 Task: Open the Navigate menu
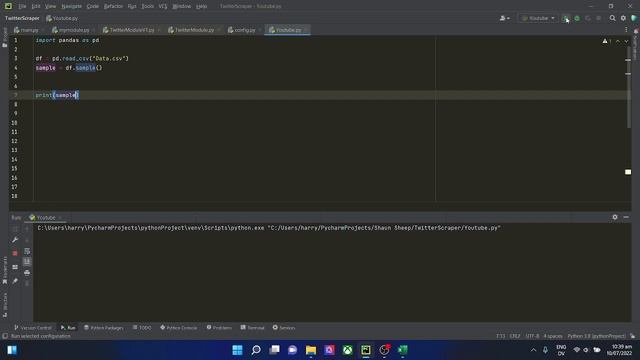pyautogui.click(x=71, y=6)
